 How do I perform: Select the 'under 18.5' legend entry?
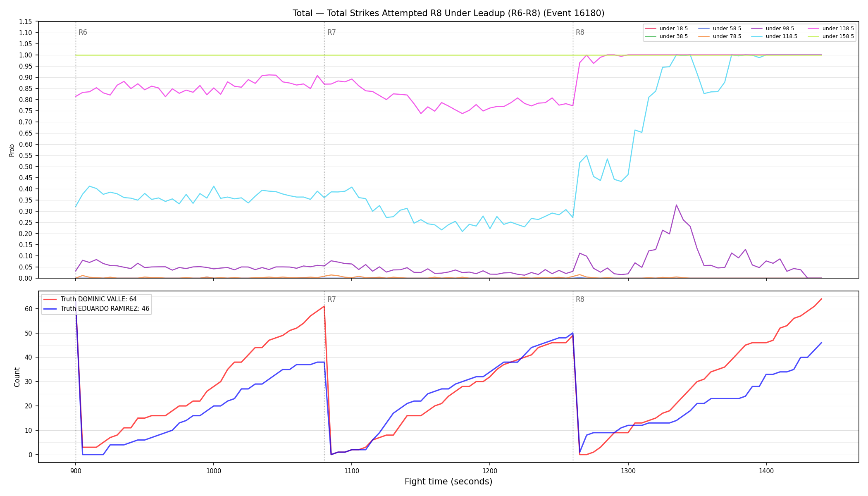point(666,29)
